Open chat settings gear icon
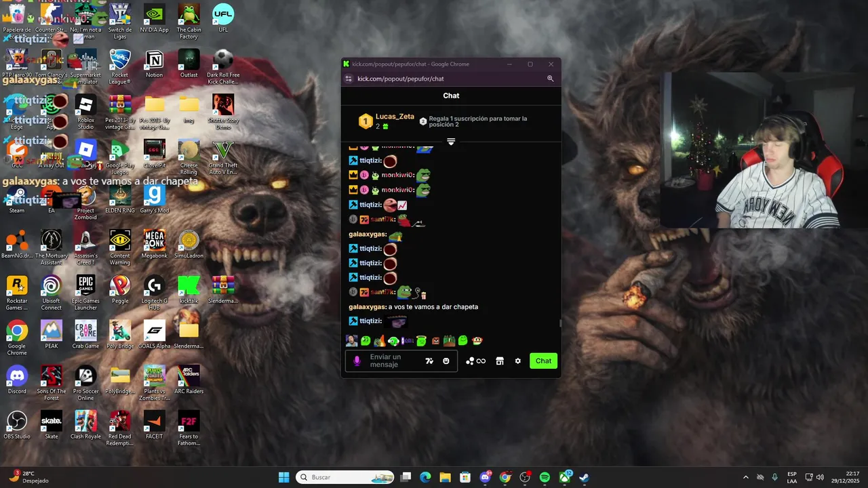The width and height of the screenshot is (868, 488). [x=518, y=361]
